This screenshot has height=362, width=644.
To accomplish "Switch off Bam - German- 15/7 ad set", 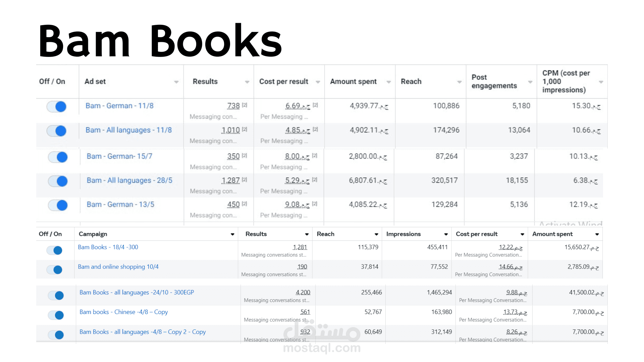I will (x=58, y=157).
